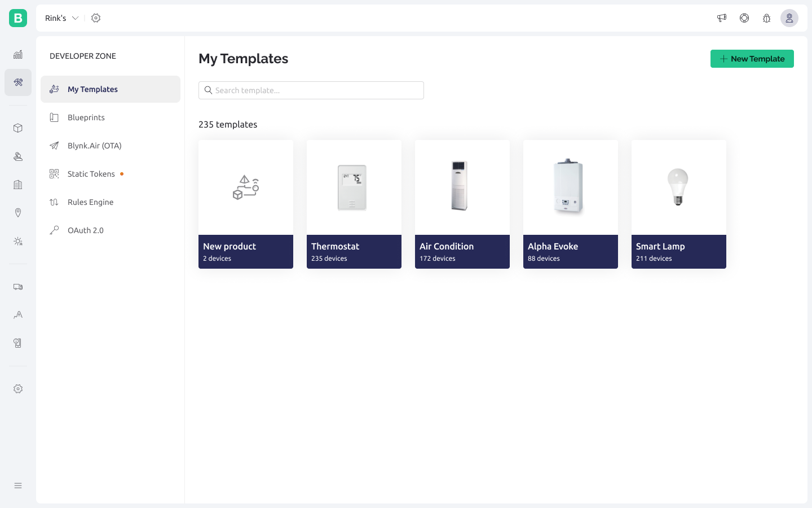
Task: Open the user profile avatar
Action: 789,18
